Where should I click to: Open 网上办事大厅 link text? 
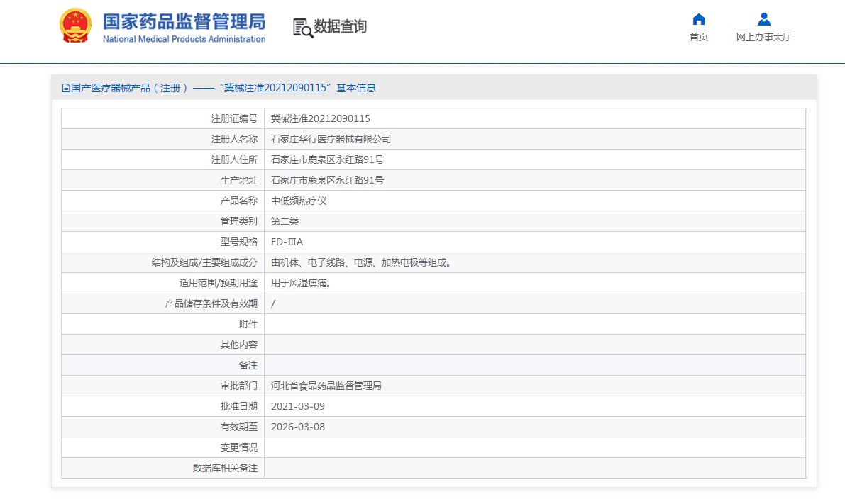click(x=763, y=37)
